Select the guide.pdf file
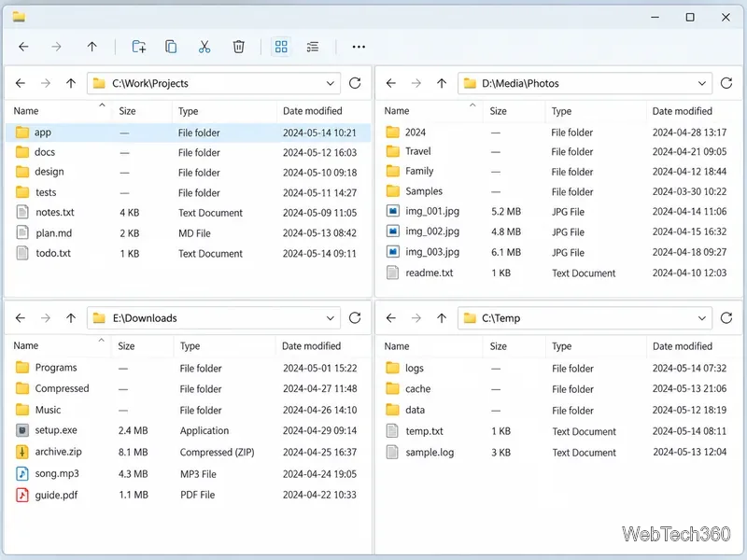The width and height of the screenshot is (747, 560). tap(188, 496)
